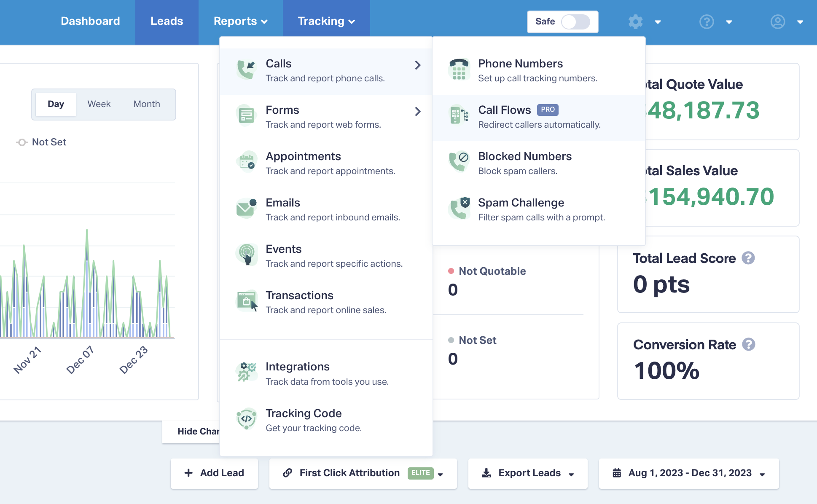
Task: Click the Tracking Code icon
Action: tap(247, 419)
